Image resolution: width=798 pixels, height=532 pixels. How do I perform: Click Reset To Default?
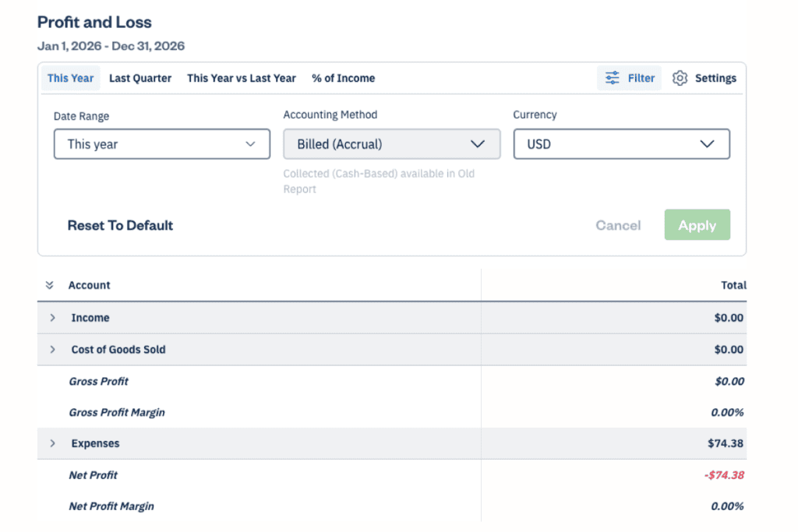(120, 225)
